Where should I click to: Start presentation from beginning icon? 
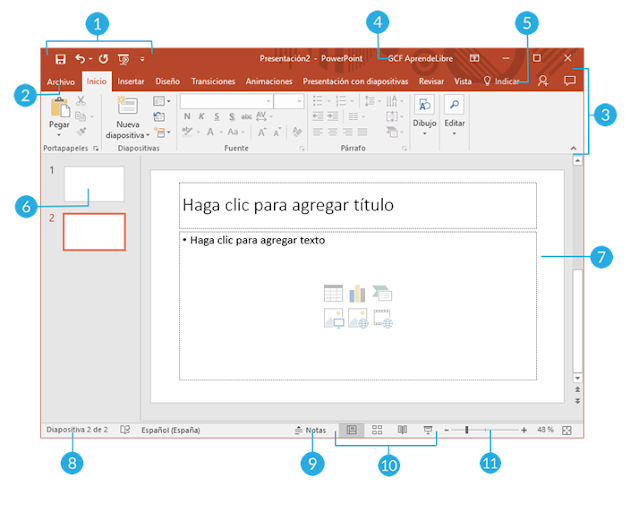(x=123, y=60)
